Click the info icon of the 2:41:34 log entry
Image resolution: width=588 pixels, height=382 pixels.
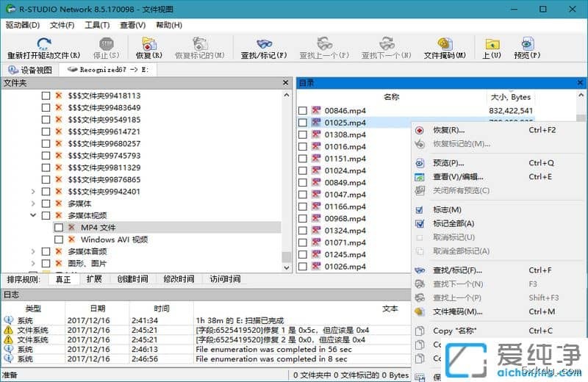click(8, 320)
